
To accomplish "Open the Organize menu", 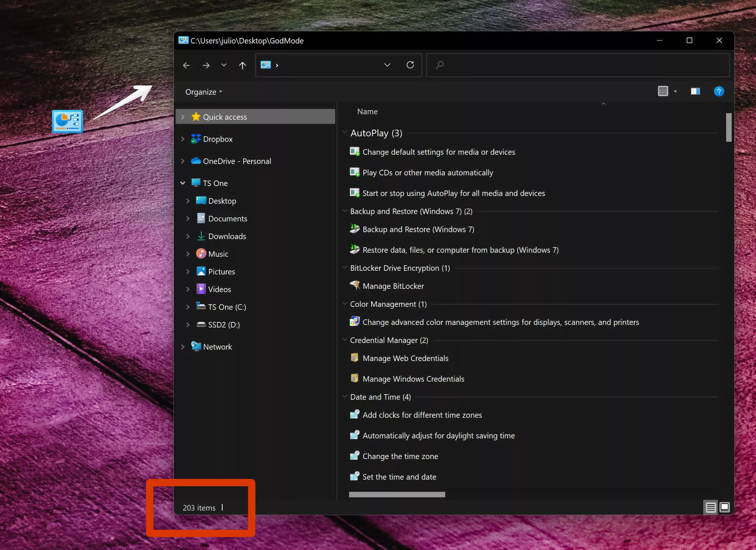I will tap(203, 92).
